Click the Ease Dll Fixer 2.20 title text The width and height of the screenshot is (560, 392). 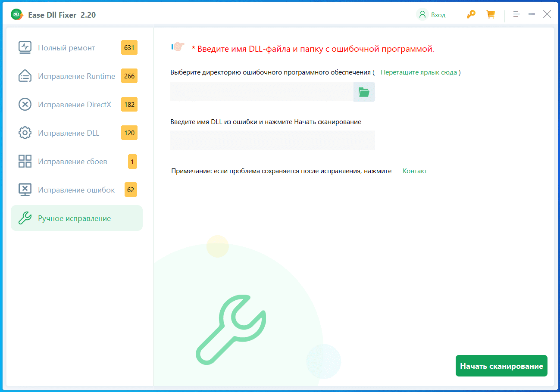(62, 15)
